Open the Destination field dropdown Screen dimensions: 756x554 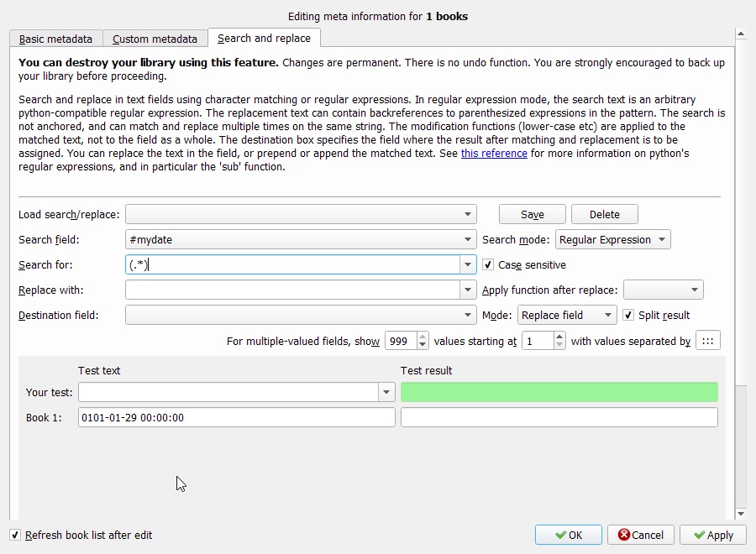click(301, 315)
